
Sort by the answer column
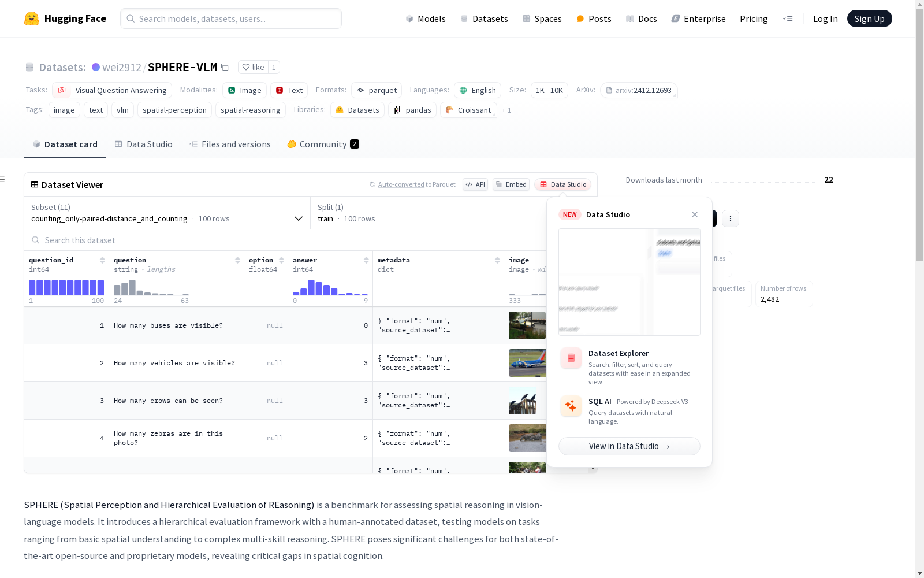coord(366,260)
